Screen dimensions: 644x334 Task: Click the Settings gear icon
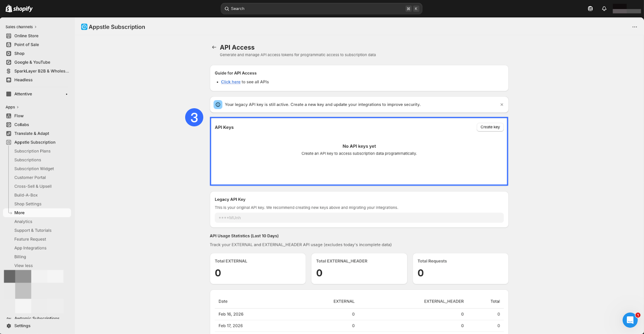tap(9, 326)
